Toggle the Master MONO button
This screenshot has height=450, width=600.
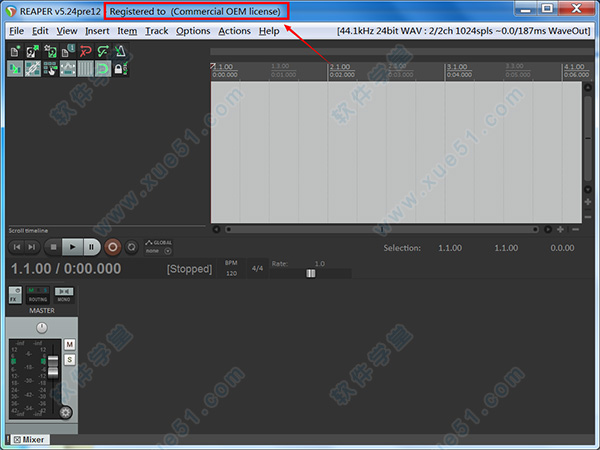pyautogui.click(x=63, y=294)
